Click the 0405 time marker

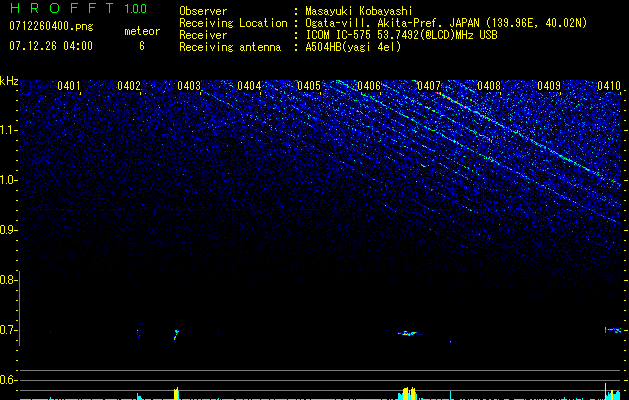tap(309, 86)
